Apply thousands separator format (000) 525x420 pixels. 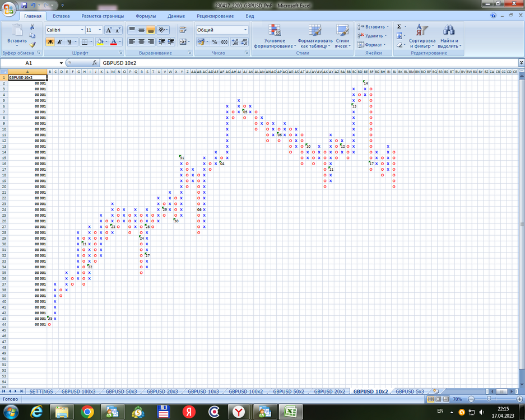pyautogui.click(x=224, y=42)
